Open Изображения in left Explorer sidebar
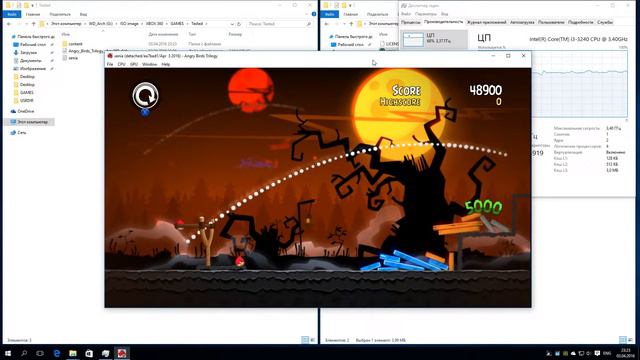 coord(33,69)
